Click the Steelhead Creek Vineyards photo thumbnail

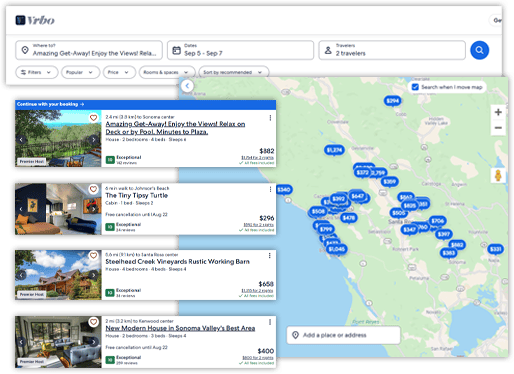[x=58, y=275]
